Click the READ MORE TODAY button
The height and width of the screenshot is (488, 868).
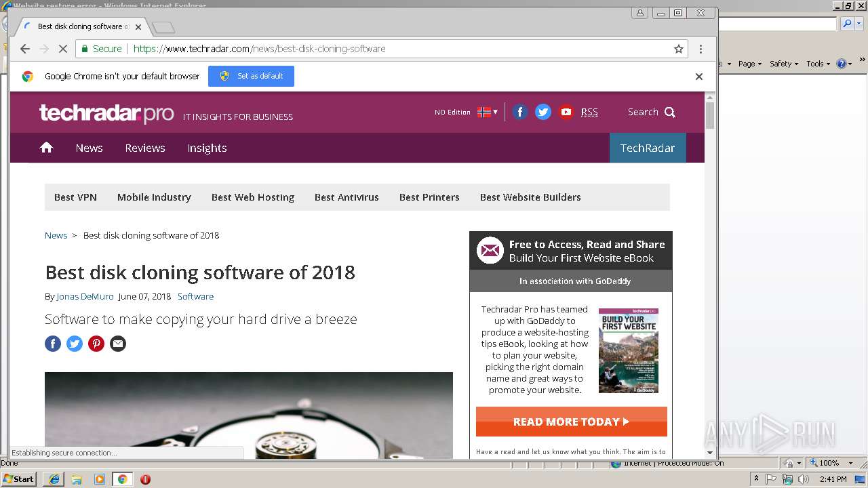tap(572, 422)
